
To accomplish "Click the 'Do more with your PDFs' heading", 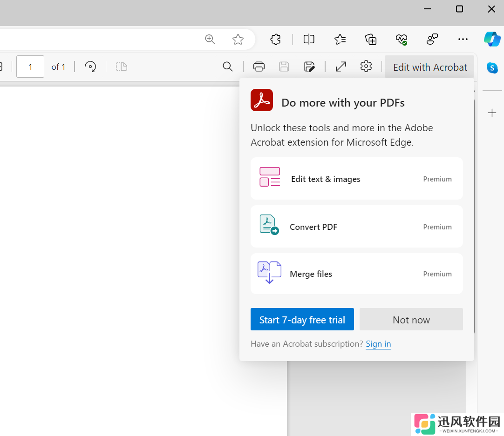I will (343, 103).
